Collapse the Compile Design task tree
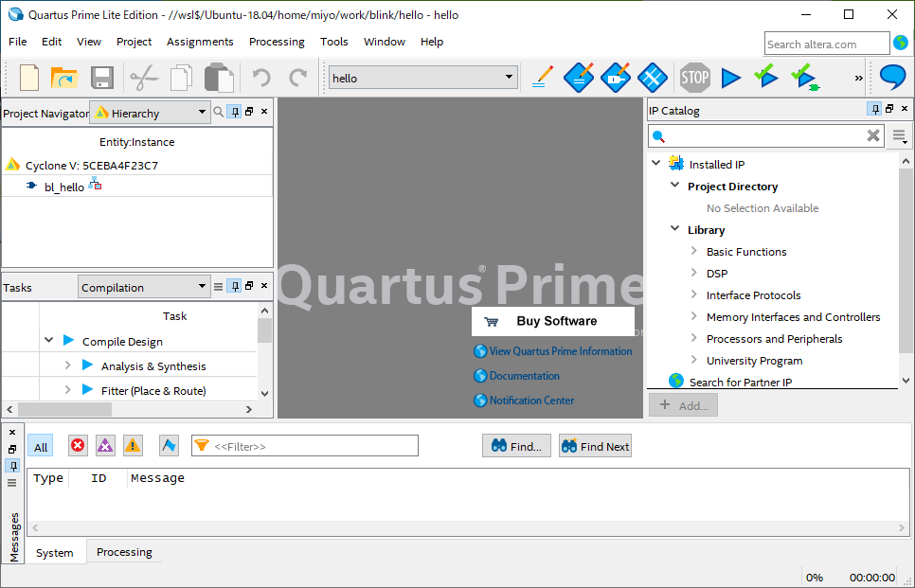Viewport: 915px width, 588px height. [x=47, y=341]
